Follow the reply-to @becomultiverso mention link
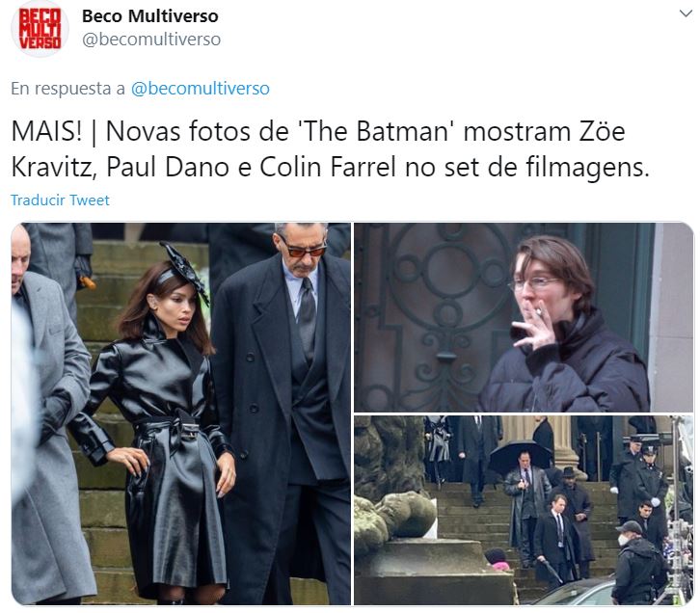This screenshot has height=613, width=700. (200, 89)
